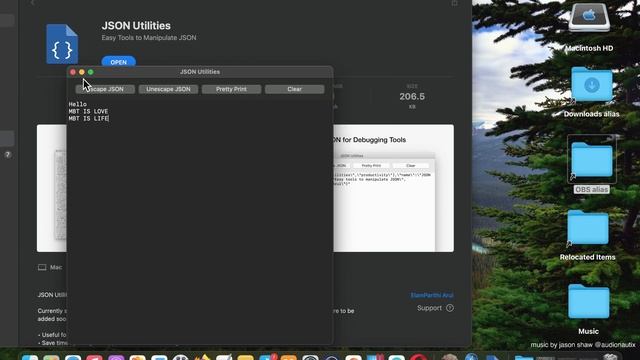Select the Music folder on desktop
The image size is (640, 360).
click(x=588, y=302)
